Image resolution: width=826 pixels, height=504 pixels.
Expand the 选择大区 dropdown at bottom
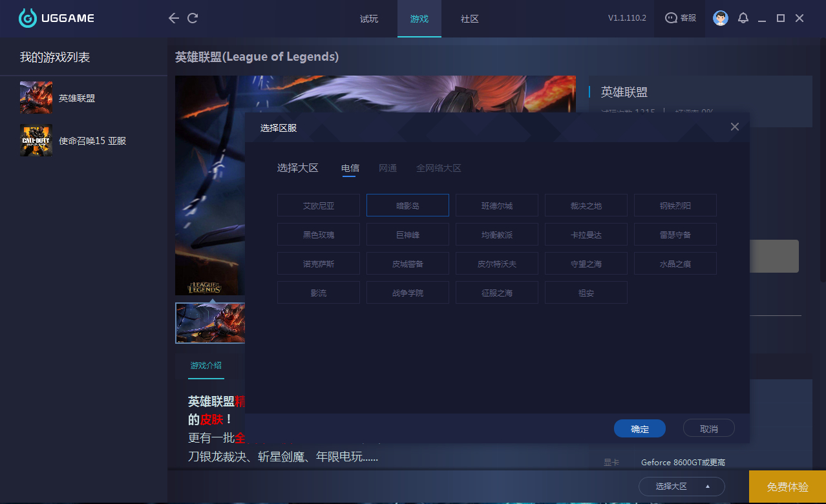pos(682,487)
